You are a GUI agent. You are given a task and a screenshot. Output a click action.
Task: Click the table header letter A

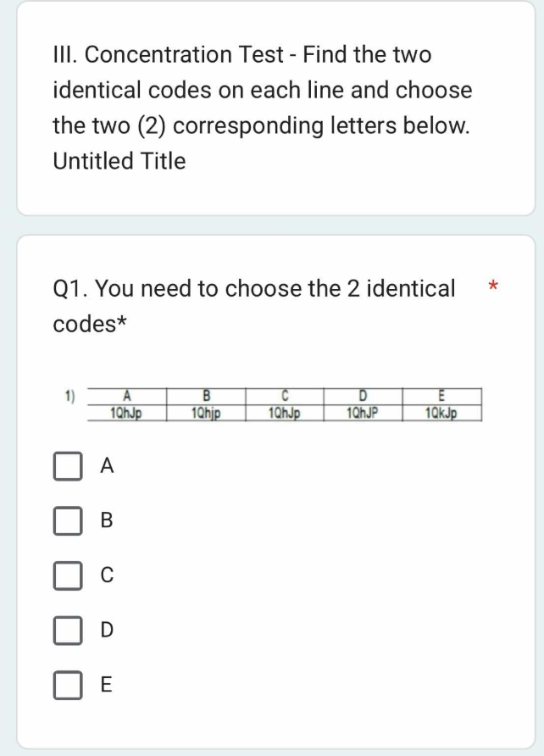pyautogui.click(x=127, y=397)
